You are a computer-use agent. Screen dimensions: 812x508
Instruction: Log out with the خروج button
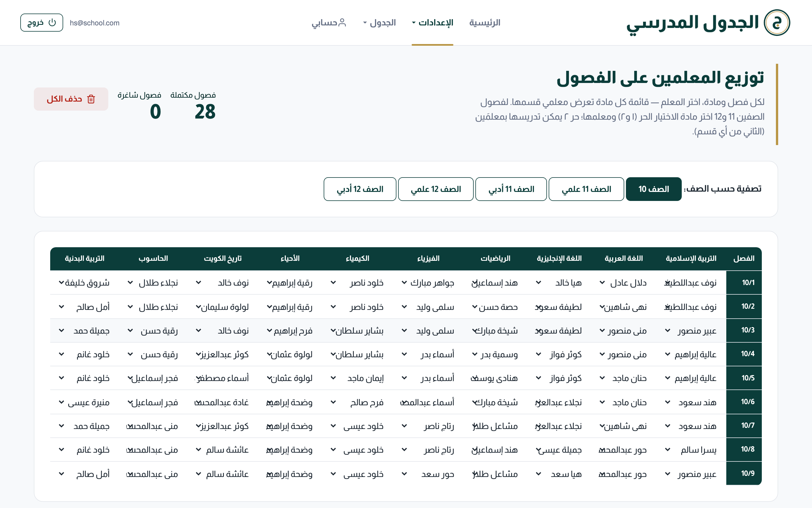(42, 23)
